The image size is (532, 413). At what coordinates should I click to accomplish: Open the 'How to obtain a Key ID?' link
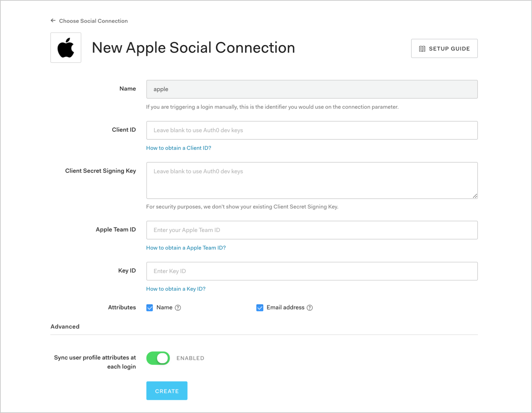pyautogui.click(x=176, y=289)
